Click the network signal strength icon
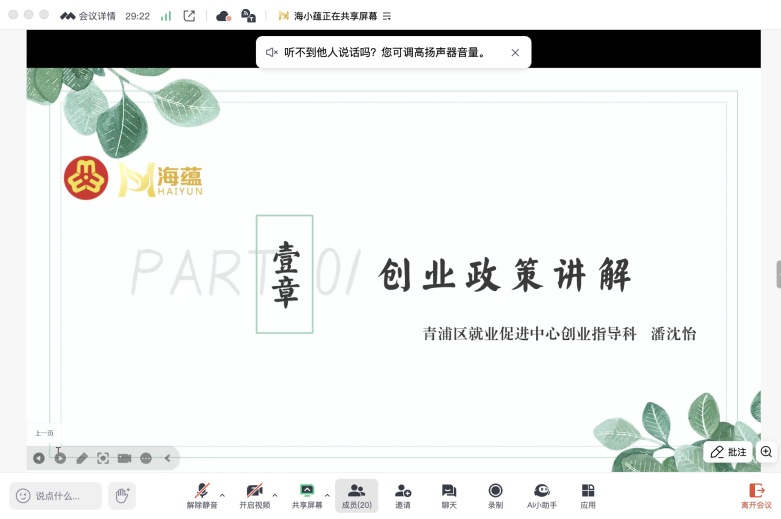Screen dimensions: 781x519 coord(166,15)
